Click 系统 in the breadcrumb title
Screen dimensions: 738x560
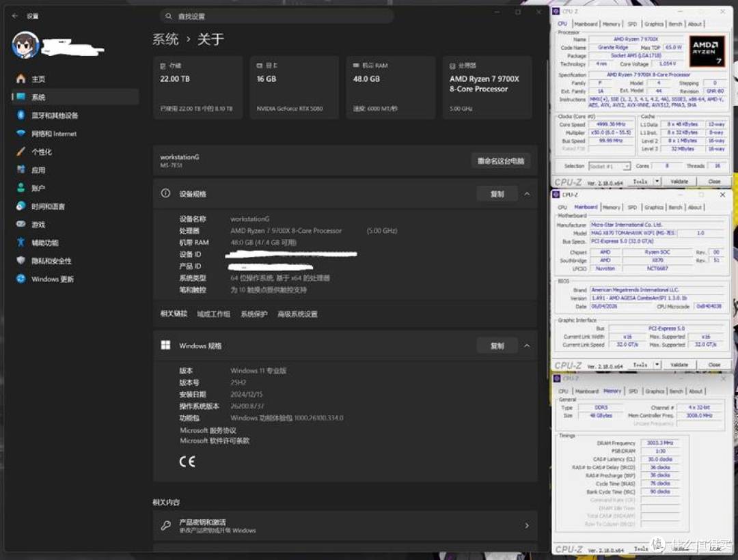pos(165,39)
